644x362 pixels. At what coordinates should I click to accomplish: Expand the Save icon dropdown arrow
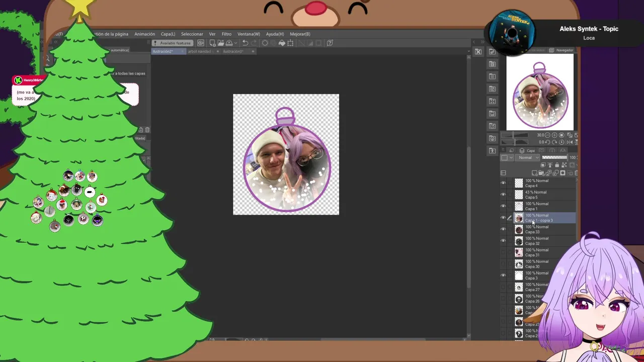(x=235, y=43)
